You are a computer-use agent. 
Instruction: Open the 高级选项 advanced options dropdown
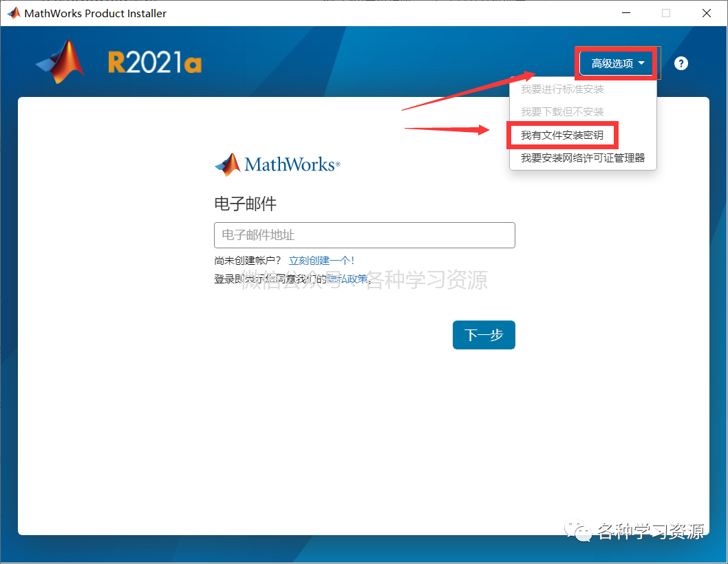pyautogui.click(x=617, y=63)
